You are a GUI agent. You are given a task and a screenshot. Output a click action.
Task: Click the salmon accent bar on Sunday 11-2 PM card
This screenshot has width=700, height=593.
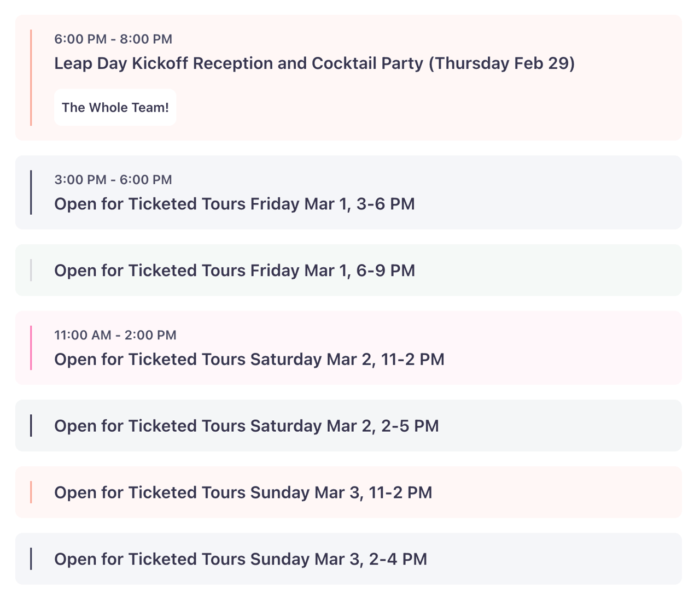point(31,492)
